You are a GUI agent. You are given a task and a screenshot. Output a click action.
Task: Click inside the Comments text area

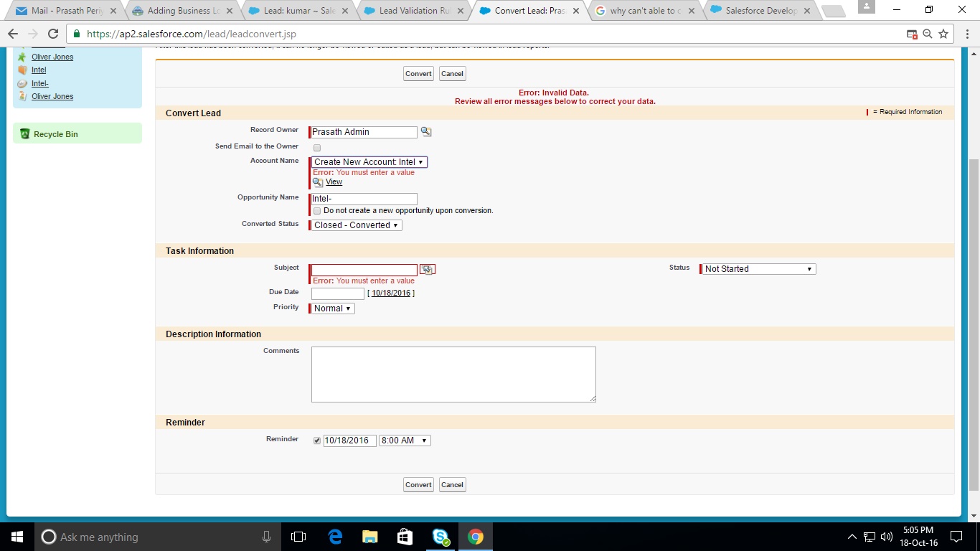453,375
